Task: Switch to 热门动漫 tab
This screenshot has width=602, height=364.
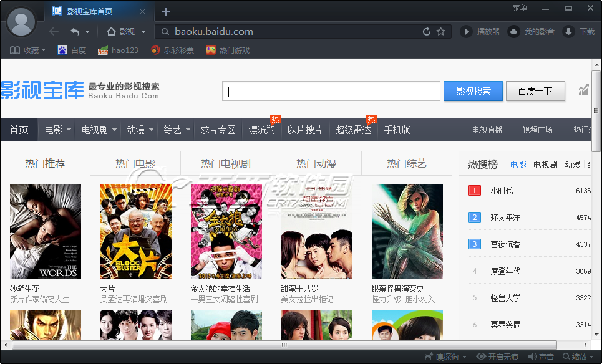Action: point(316,164)
